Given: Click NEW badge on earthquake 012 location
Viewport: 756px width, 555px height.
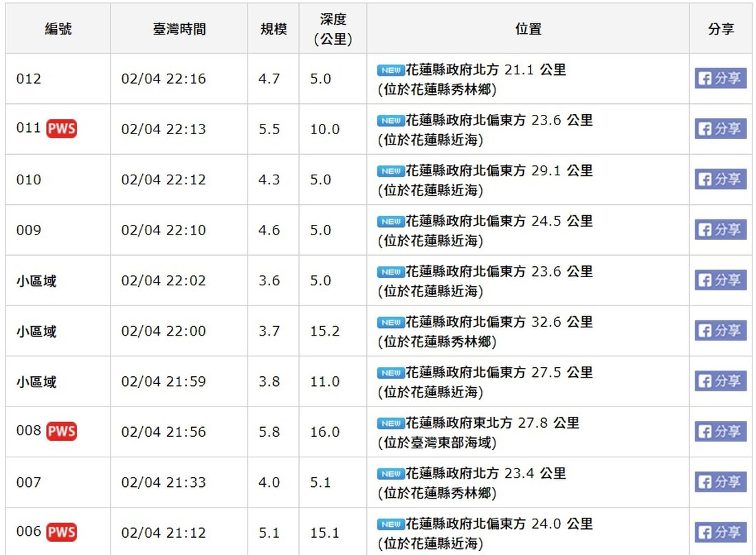Looking at the screenshot, I should coord(390,70).
